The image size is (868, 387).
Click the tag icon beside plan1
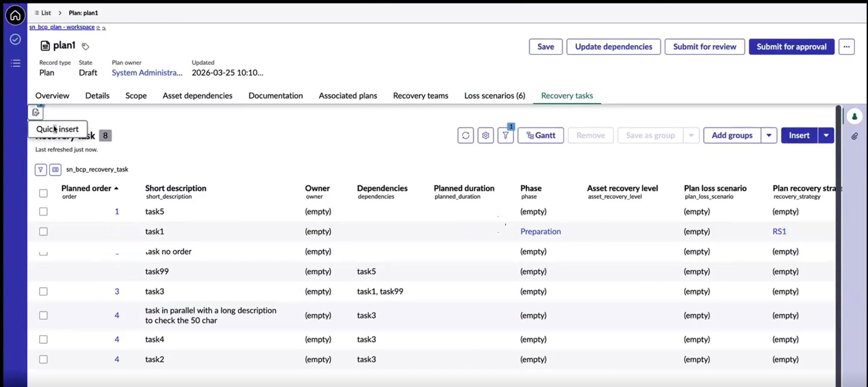coord(85,46)
